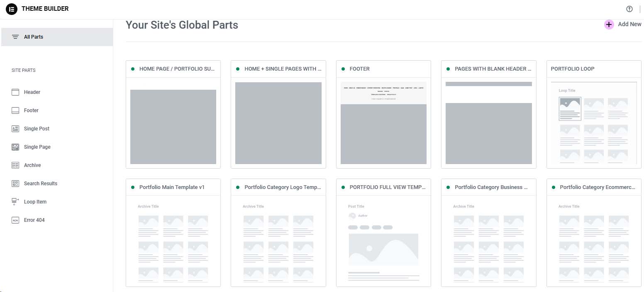Click PORTFOLIO FULL VIEW template preview
Screen dimensions: 644x292
383,241
